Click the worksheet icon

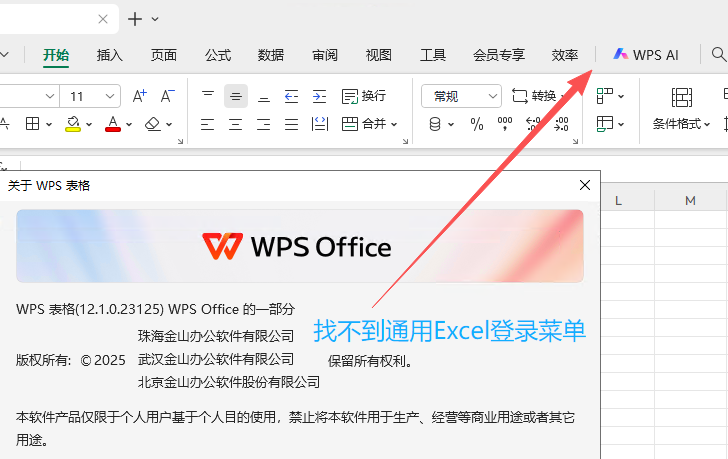[604, 124]
